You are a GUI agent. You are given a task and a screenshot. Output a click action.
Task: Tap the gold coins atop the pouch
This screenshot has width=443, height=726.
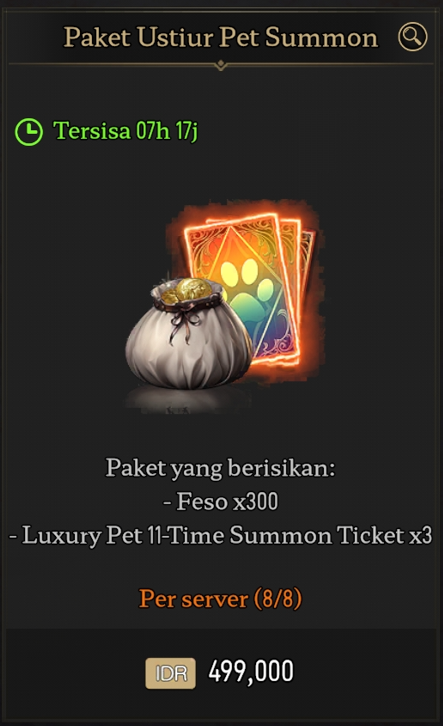190,290
